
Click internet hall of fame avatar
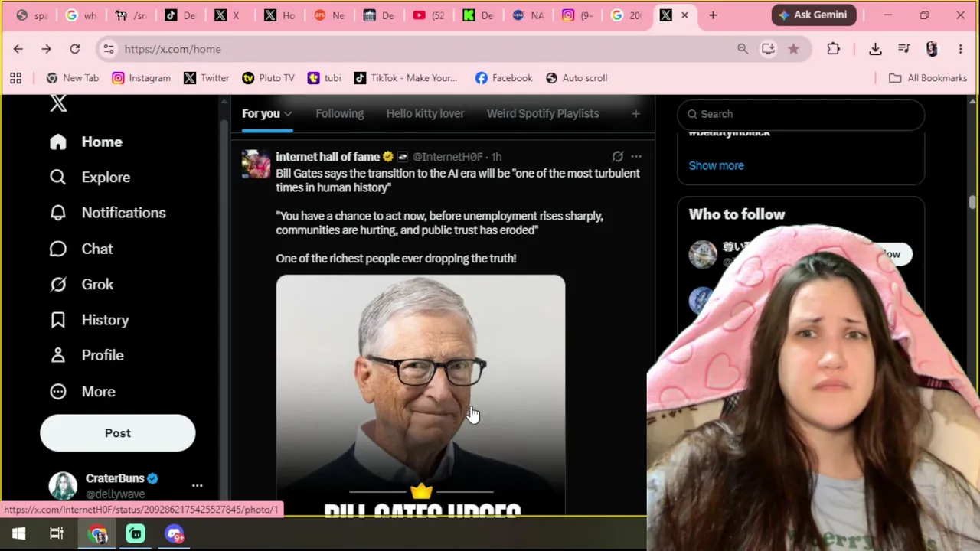coord(256,165)
